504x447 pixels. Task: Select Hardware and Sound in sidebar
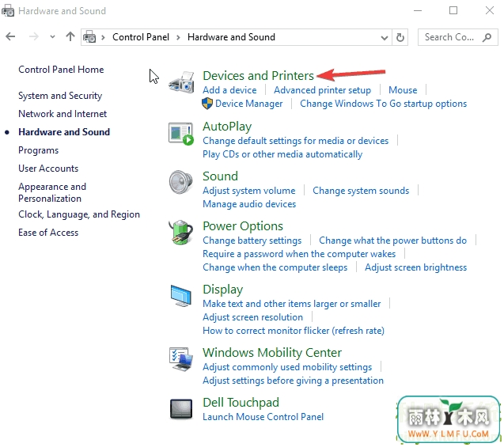click(x=64, y=132)
